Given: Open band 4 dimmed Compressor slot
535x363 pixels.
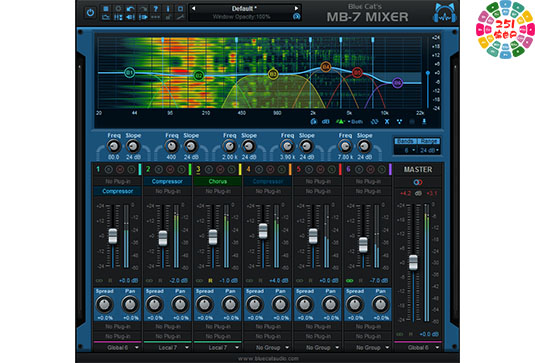Looking at the screenshot, I should coord(268,181).
